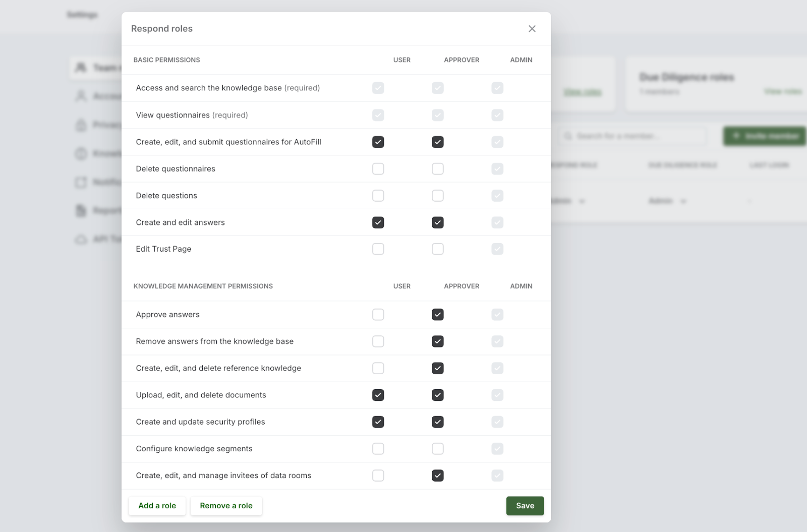Click the Reports document icon in background sidebar
The height and width of the screenshot is (532, 807).
[81, 210]
